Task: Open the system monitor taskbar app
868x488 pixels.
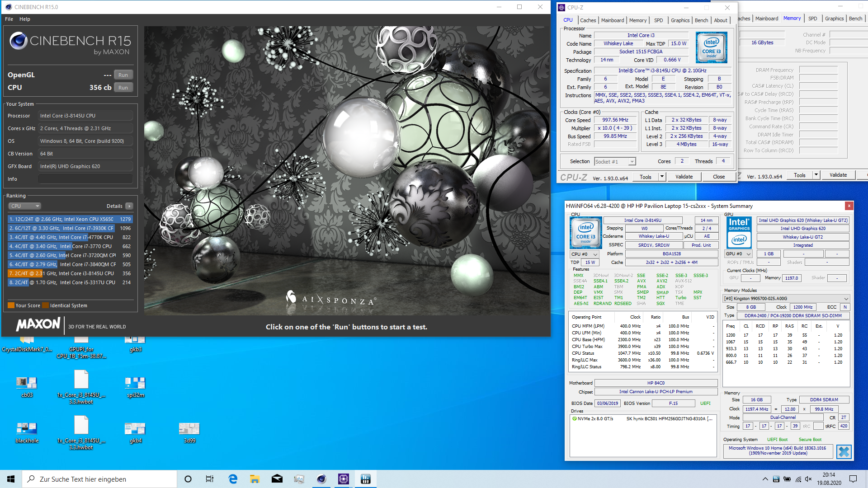Action: (299, 479)
